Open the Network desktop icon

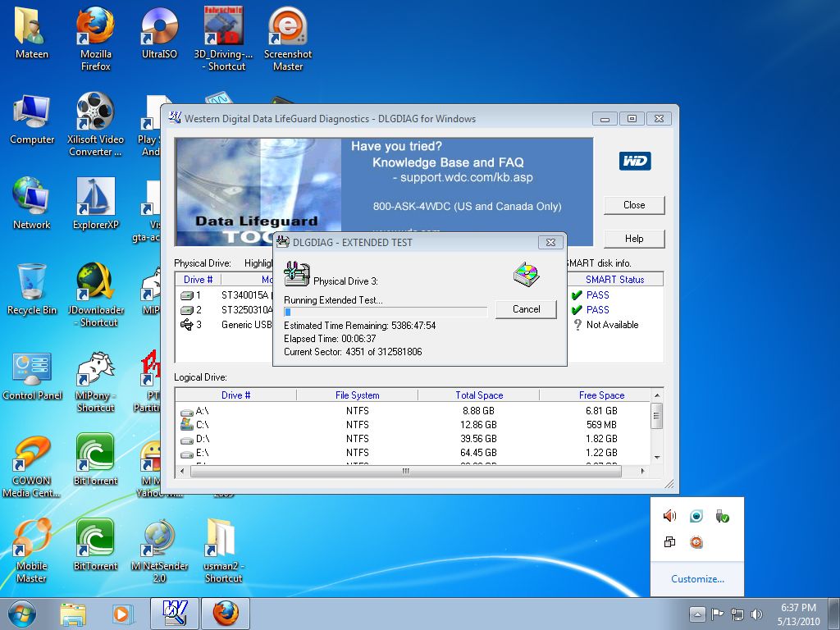31,203
